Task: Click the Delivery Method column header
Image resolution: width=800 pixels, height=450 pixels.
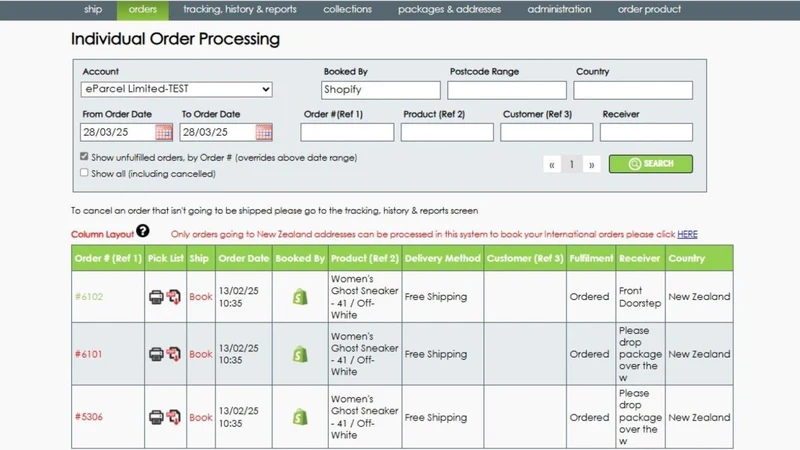Action: click(x=442, y=258)
